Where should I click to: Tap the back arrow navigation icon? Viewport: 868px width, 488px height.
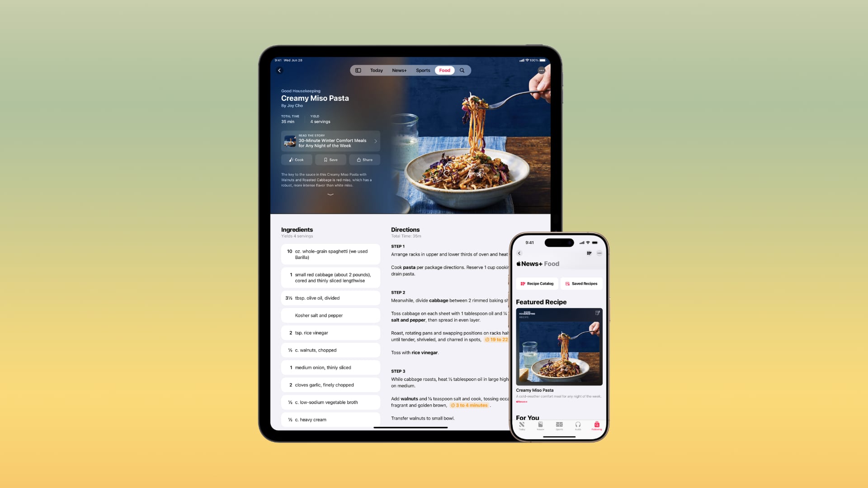(279, 70)
